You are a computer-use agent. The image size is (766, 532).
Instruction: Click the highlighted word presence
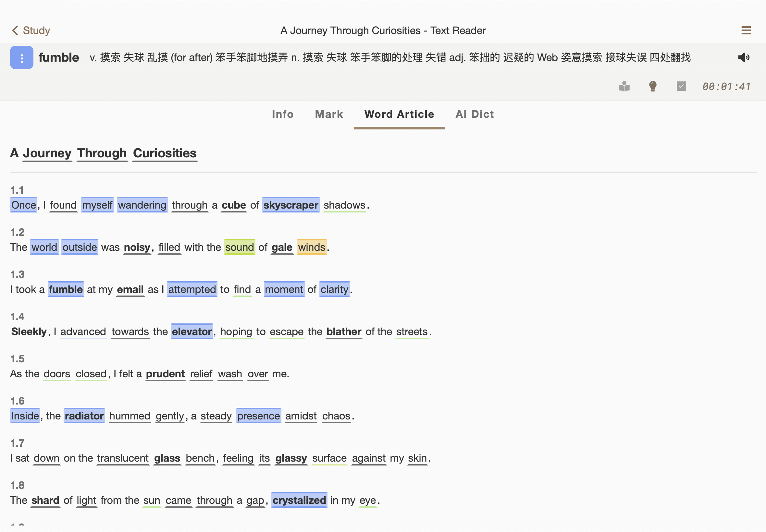pos(258,416)
